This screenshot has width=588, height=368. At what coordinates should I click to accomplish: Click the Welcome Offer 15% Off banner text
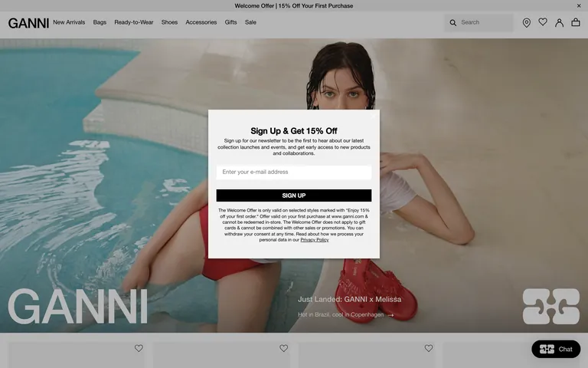(x=294, y=5)
